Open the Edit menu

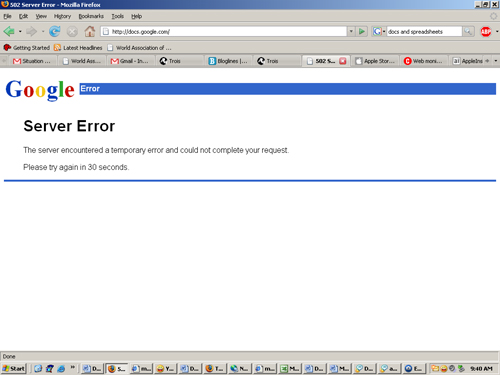23,16
